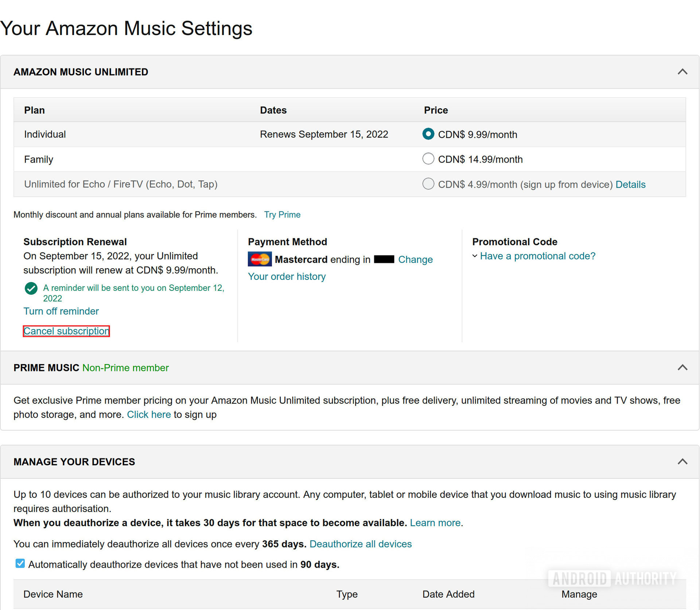
Task: Click Try Prime link
Action: [282, 215]
